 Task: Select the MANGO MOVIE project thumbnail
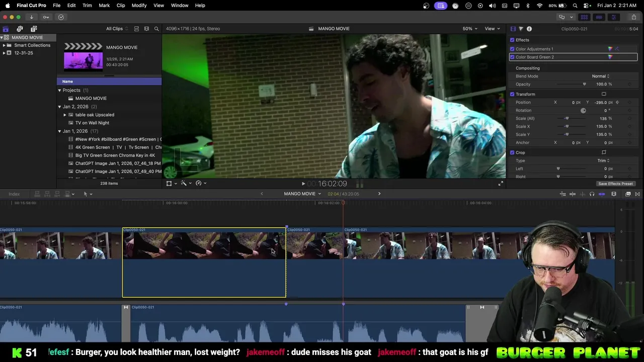[x=83, y=61]
